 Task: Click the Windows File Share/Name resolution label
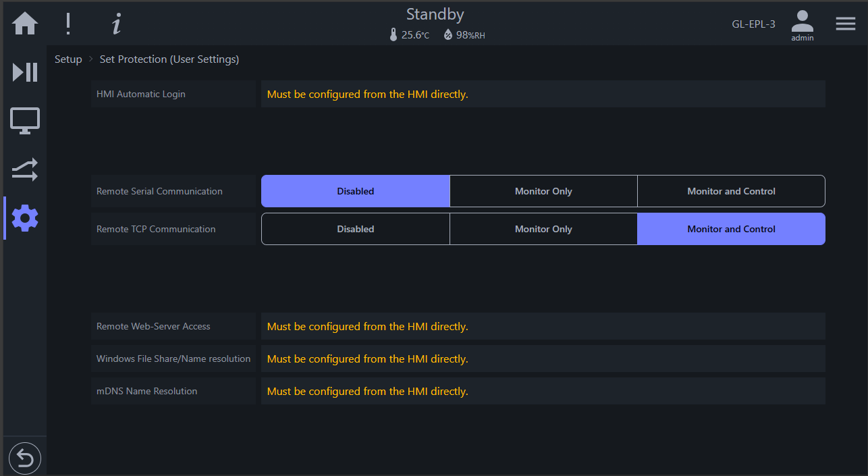pos(173,359)
